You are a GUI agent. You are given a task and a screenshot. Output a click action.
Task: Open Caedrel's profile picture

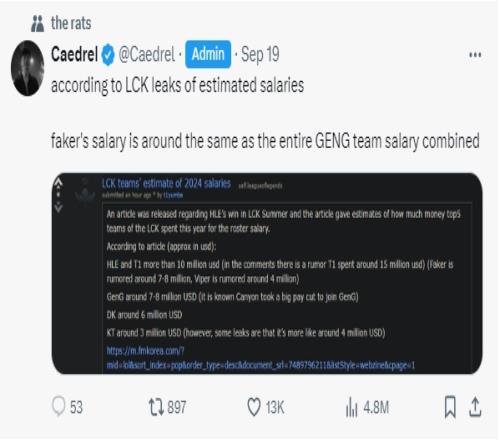[x=28, y=68]
